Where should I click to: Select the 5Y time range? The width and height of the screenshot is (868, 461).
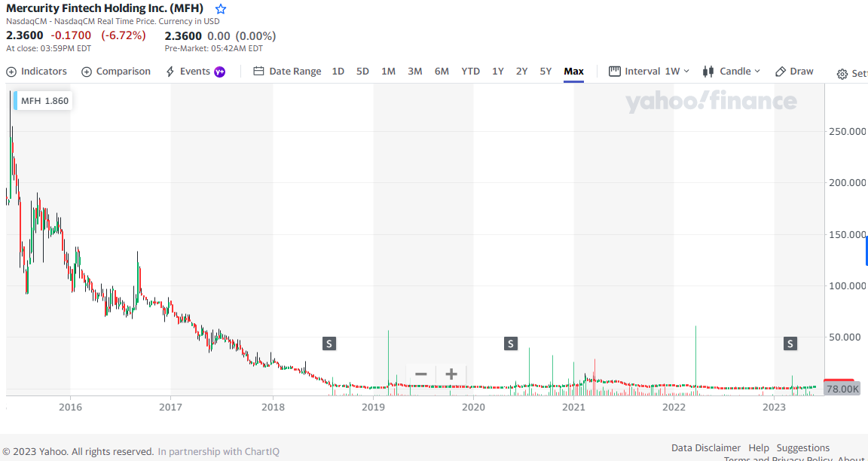[546, 72]
